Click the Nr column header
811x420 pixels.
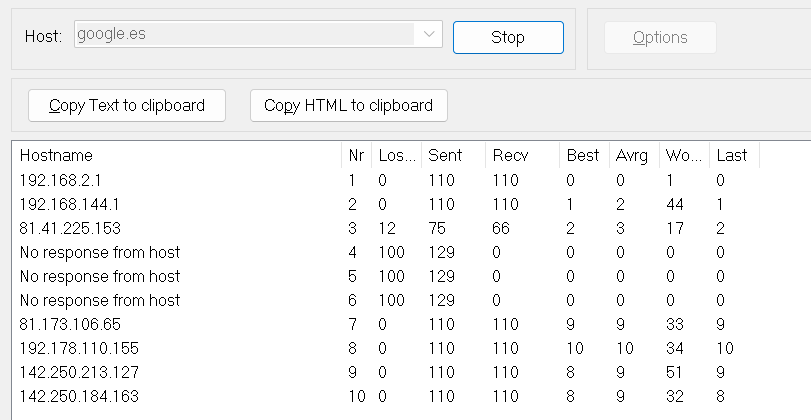[356, 156]
